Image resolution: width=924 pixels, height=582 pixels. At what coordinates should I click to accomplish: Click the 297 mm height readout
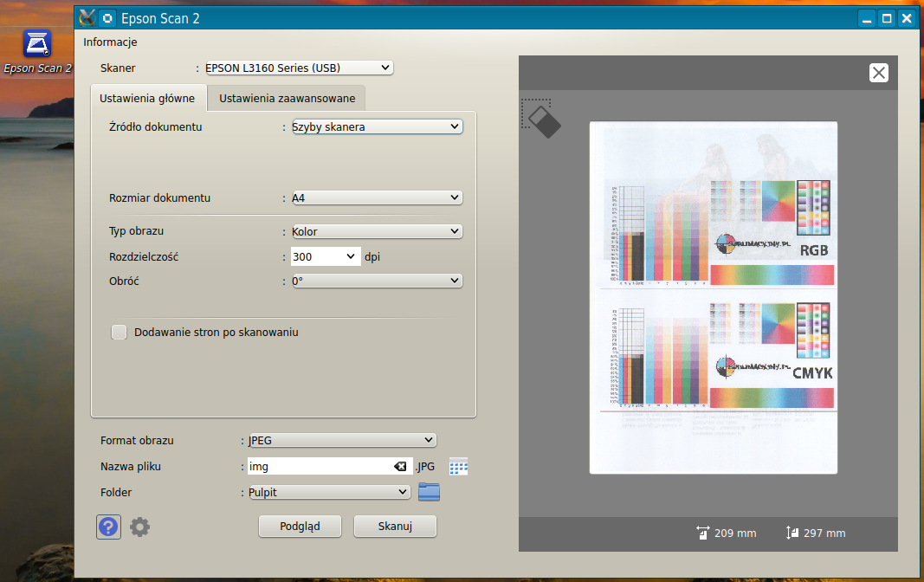[x=816, y=533]
